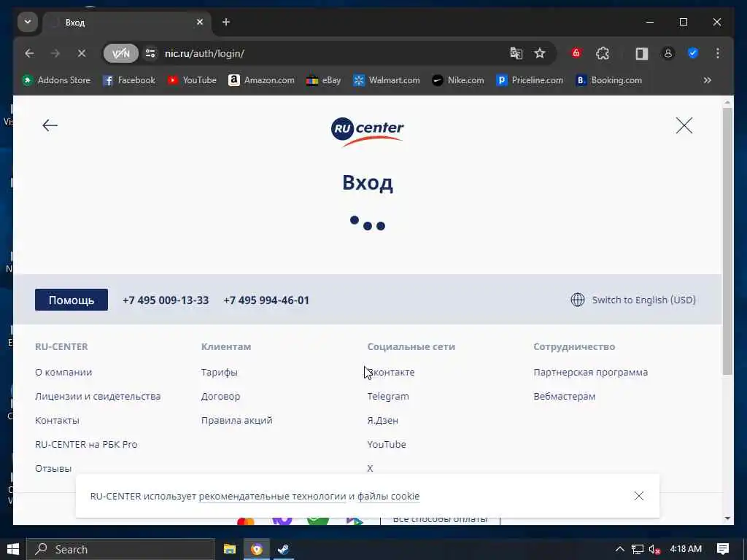
Task: Switch to English (USD)
Action: tap(643, 300)
